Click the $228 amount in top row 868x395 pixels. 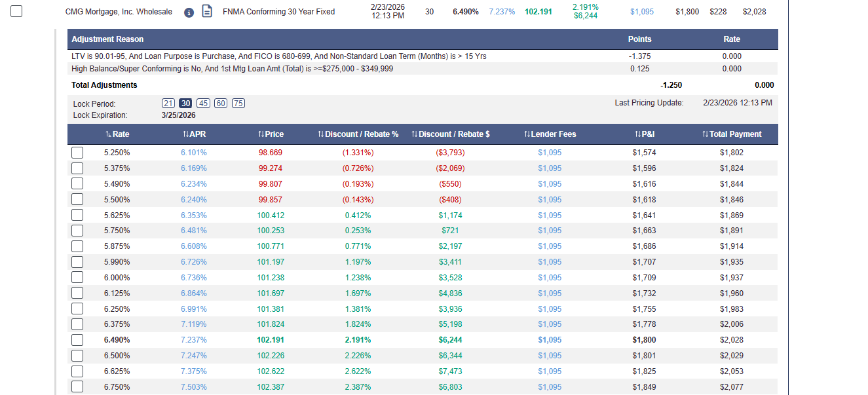[x=718, y=12]
